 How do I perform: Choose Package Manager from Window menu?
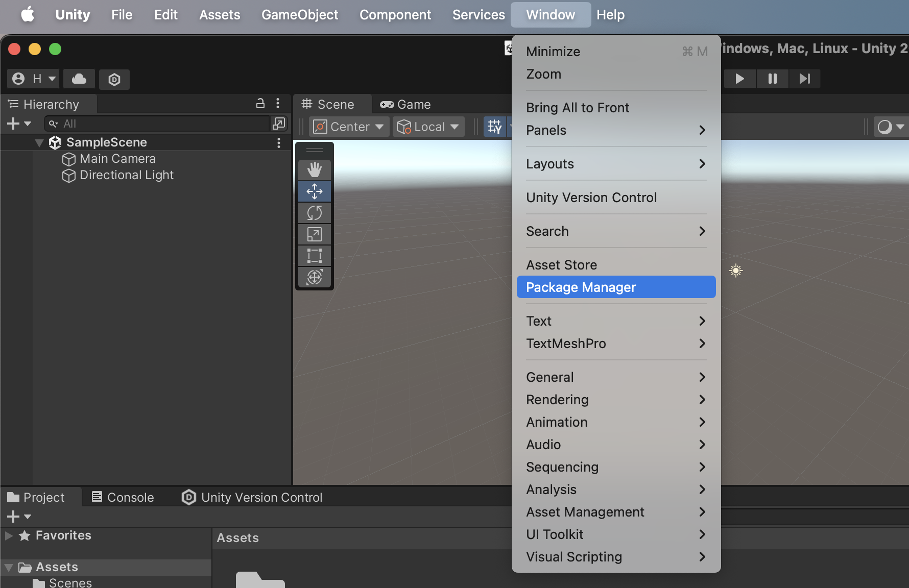tap(616, 287)
